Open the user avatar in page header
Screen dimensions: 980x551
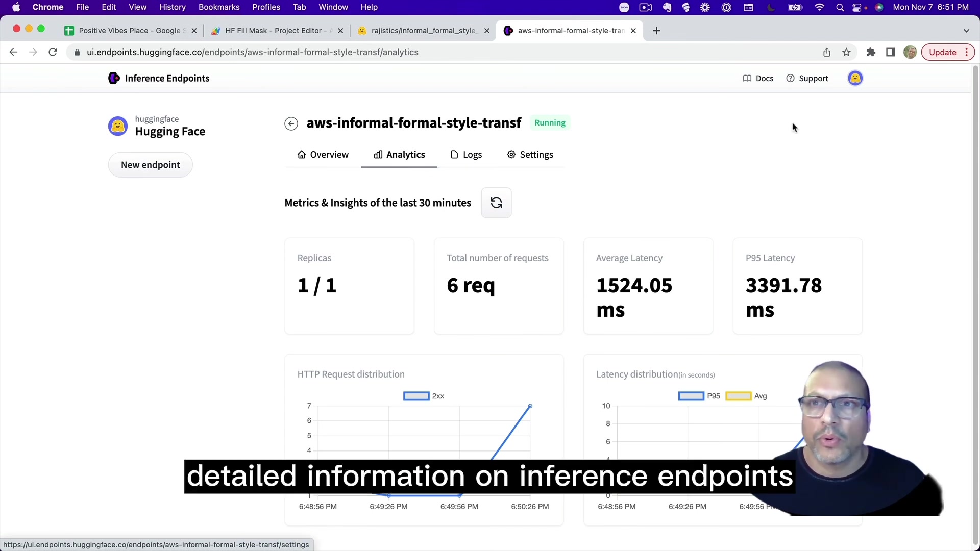click(x=855, y=78)
